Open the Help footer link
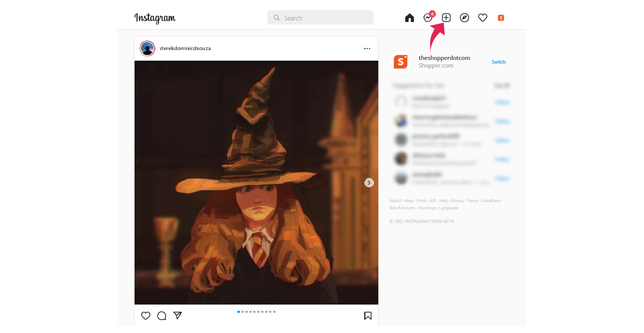644x333 pixels. 409,201
